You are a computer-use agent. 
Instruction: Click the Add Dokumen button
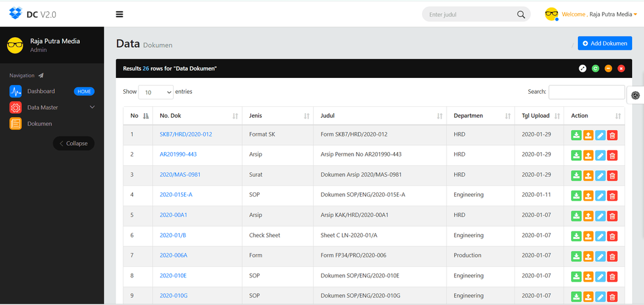click(x=604, y=43)
